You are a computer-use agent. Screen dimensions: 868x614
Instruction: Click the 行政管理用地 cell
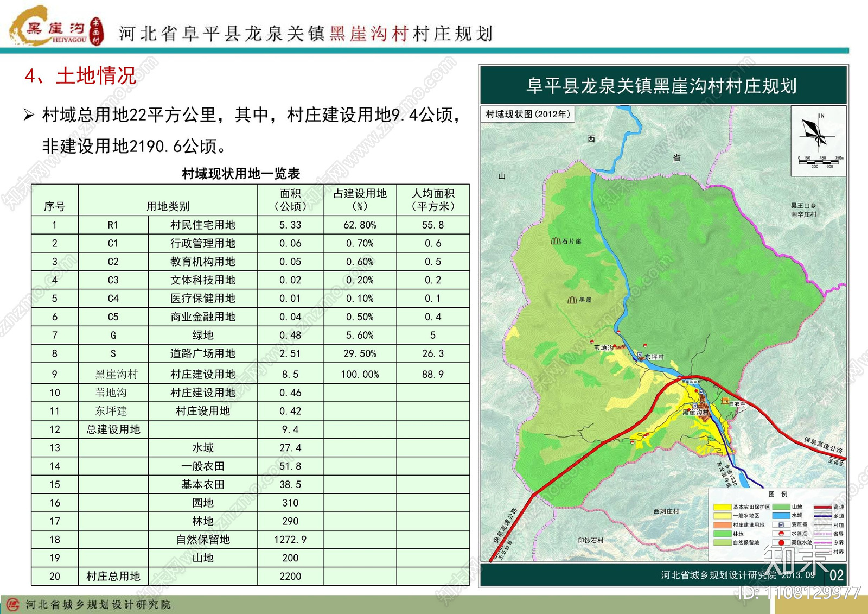[x=203, y=243]
